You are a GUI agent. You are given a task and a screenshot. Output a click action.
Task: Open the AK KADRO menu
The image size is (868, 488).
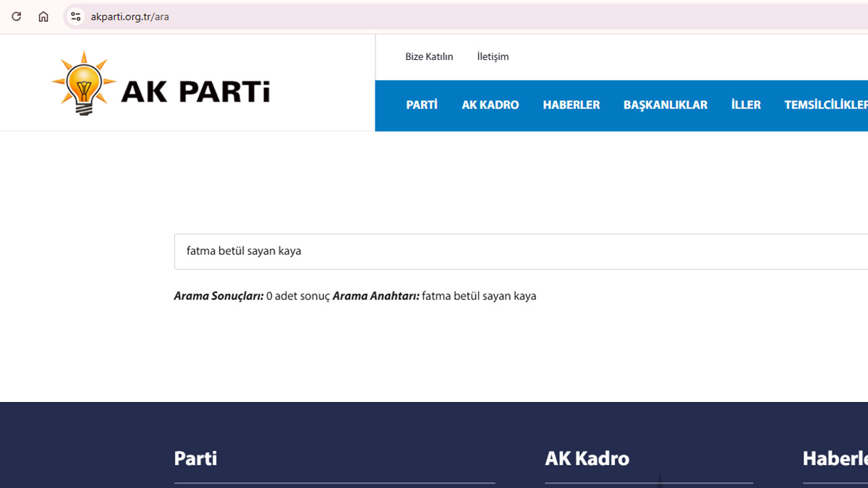coord(490,105)
